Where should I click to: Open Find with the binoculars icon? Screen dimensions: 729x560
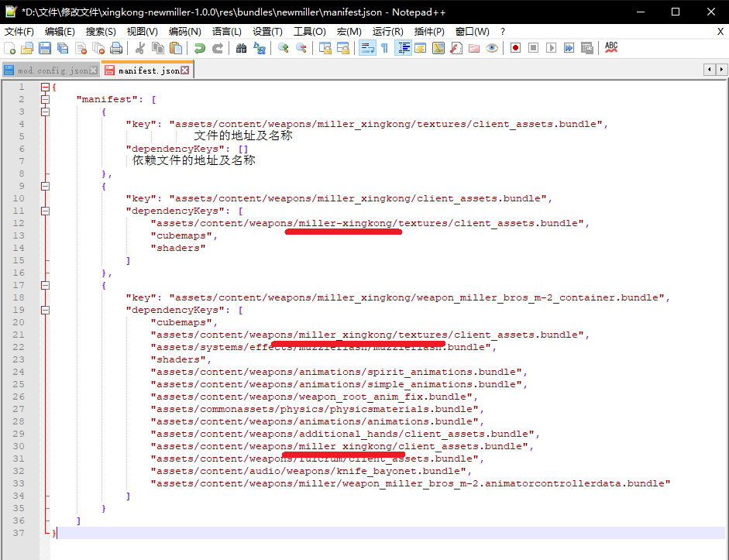[241, 48]
